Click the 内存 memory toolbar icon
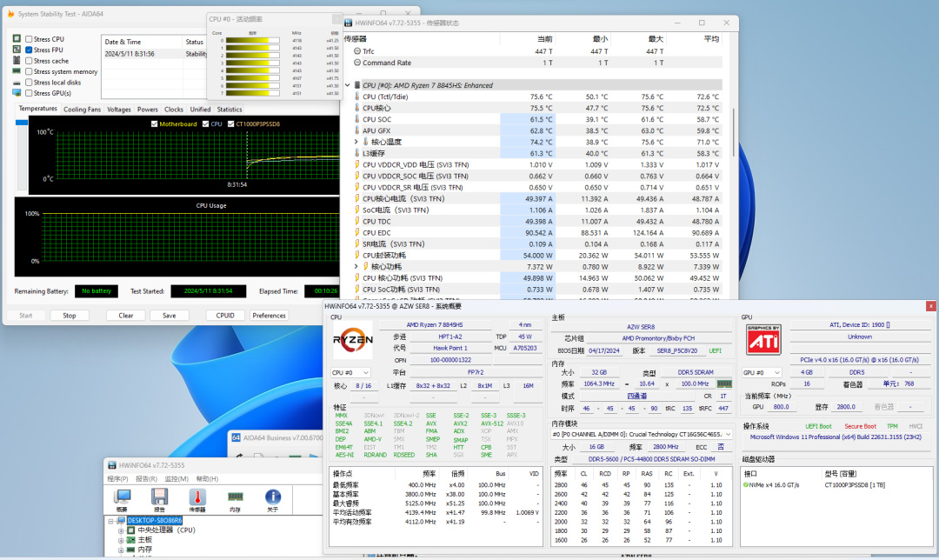Viewport: 939px width, 560px height. pos(235,498)
